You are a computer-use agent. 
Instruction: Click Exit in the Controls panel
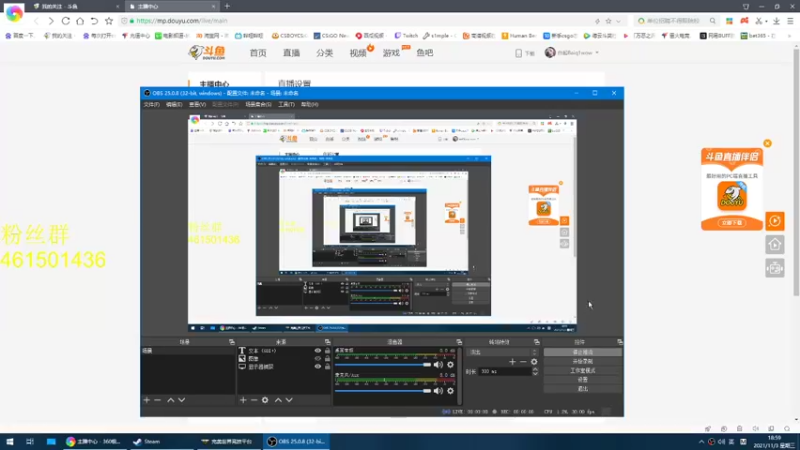[583, 389]
